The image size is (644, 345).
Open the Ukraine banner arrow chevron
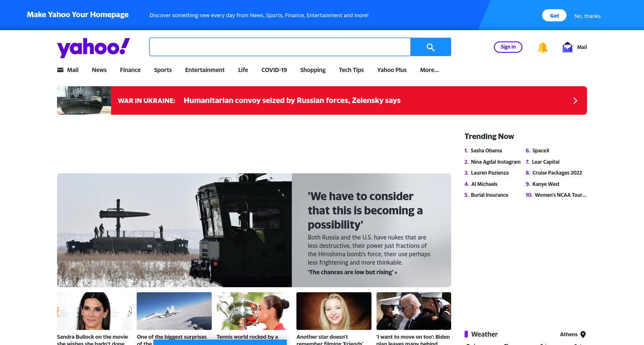click(575, 100)
